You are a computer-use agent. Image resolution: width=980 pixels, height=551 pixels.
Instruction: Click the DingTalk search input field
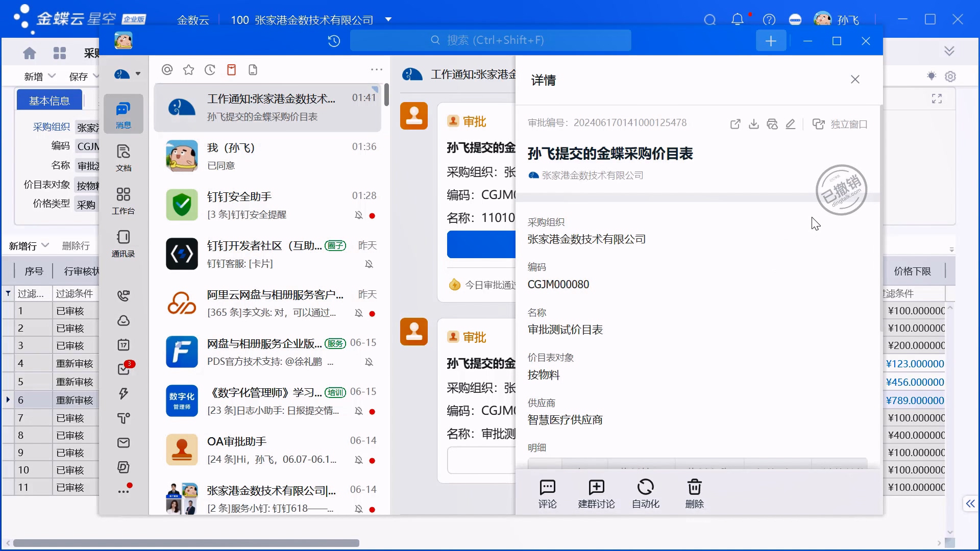[x=490, y=40]
